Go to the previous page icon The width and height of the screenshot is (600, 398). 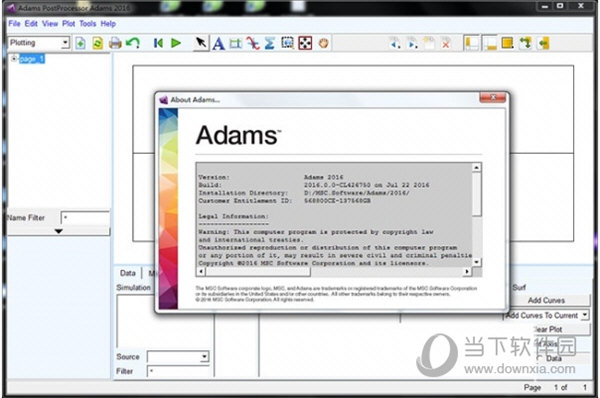coord(395,43)
